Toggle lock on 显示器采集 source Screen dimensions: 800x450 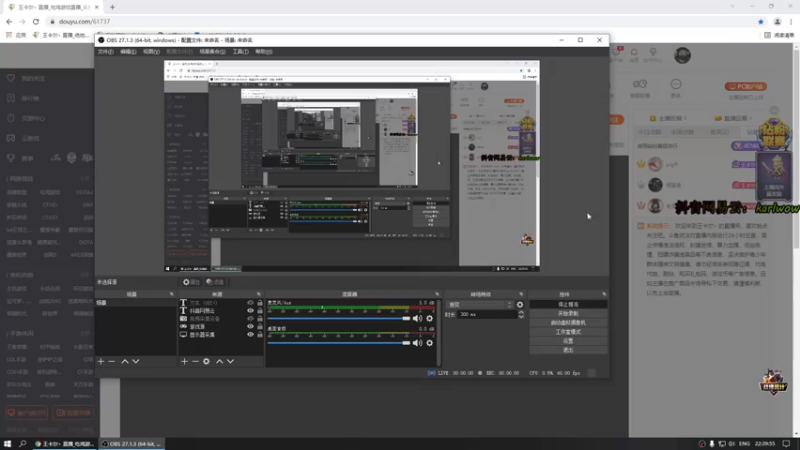(x=260, y=335)
